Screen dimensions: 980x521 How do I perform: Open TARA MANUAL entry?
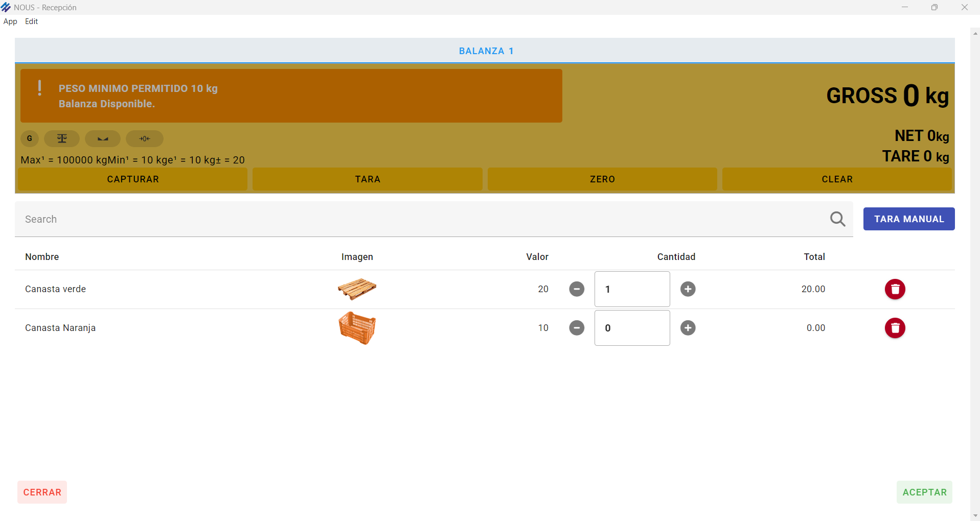click(x=908, y=219)
